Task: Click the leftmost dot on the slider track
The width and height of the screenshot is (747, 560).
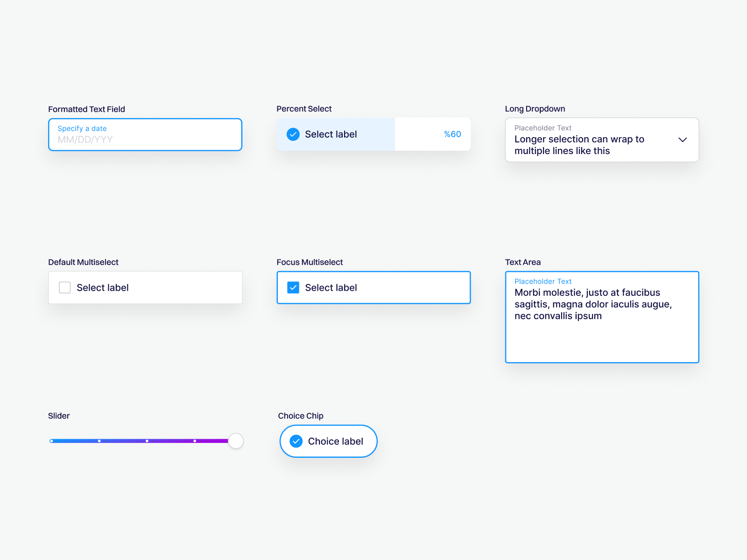Action: click(x=52, y=441)
